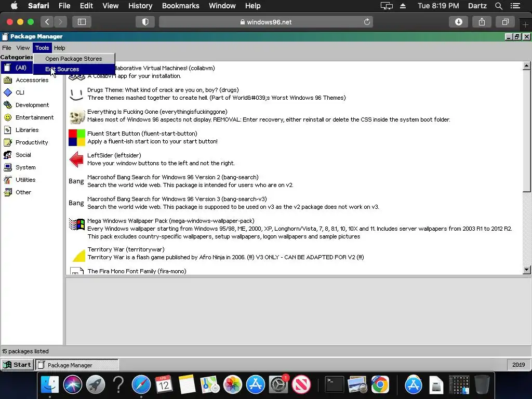This screenshot has width=532, height=399.
Task: Click the Safari share icon
Action: pos(482,22)
